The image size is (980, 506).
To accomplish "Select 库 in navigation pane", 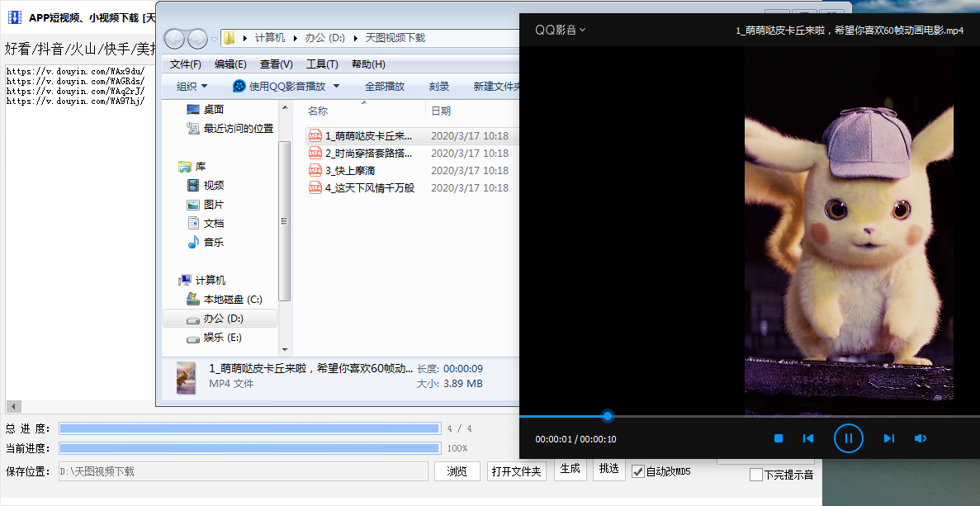I will click(192, 166).
